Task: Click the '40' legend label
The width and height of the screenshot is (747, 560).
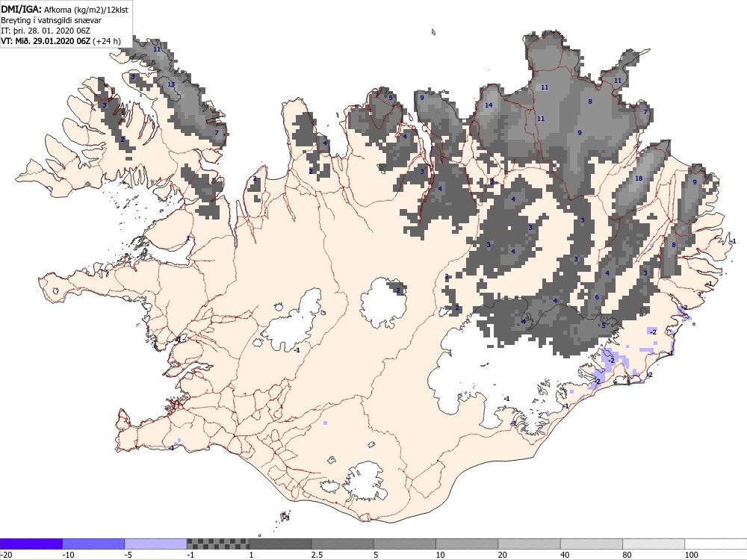Action: pos(565,555)
